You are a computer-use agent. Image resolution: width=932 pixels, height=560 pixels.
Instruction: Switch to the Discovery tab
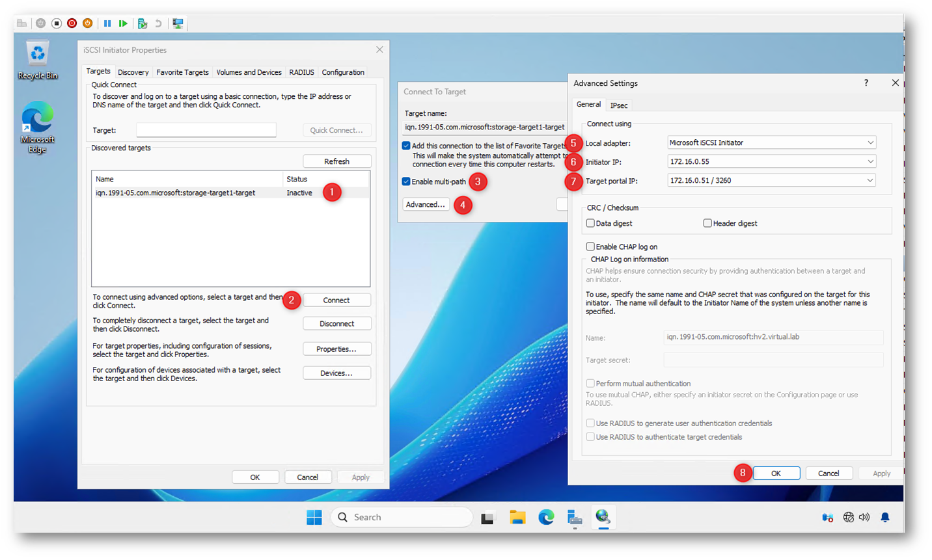click(133, 72)
